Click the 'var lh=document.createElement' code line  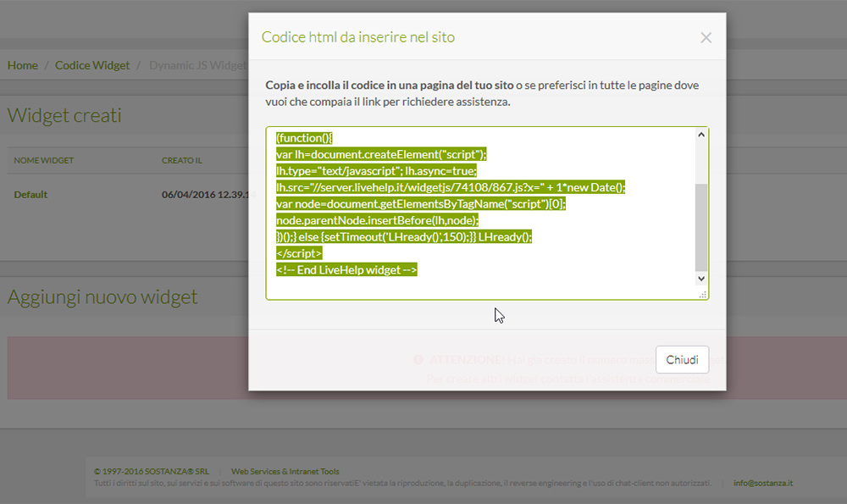[381, 154]
